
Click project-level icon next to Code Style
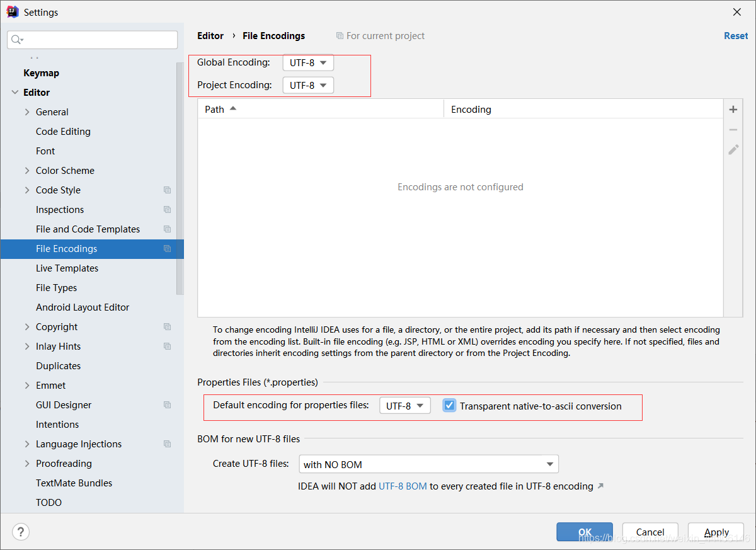(167, 190)
